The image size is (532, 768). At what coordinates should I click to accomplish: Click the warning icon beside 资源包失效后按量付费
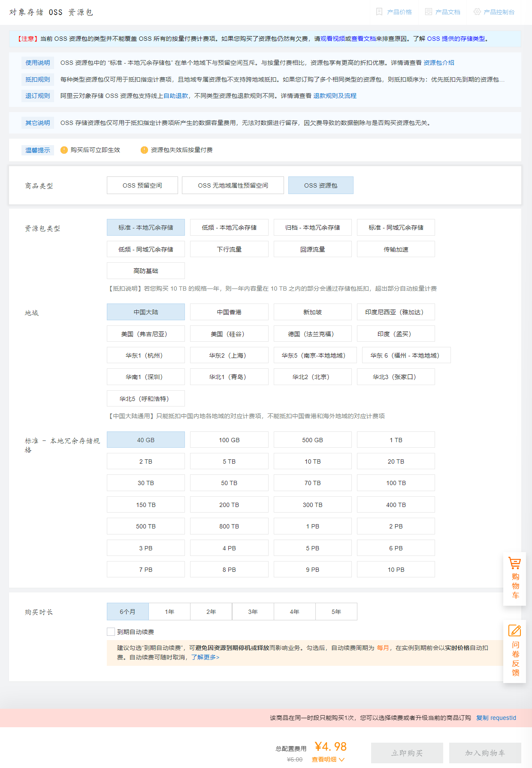pos(144,150)
